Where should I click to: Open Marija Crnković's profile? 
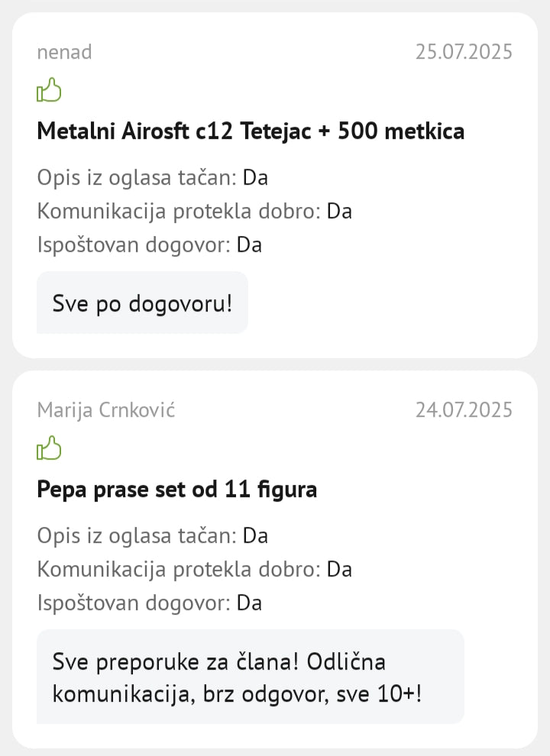(x=106, y=410)
